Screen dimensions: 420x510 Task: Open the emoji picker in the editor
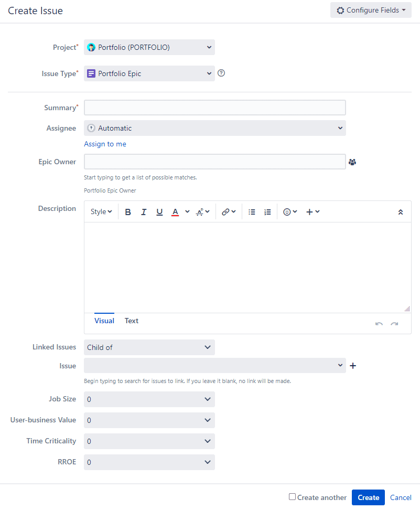(287, 211)
